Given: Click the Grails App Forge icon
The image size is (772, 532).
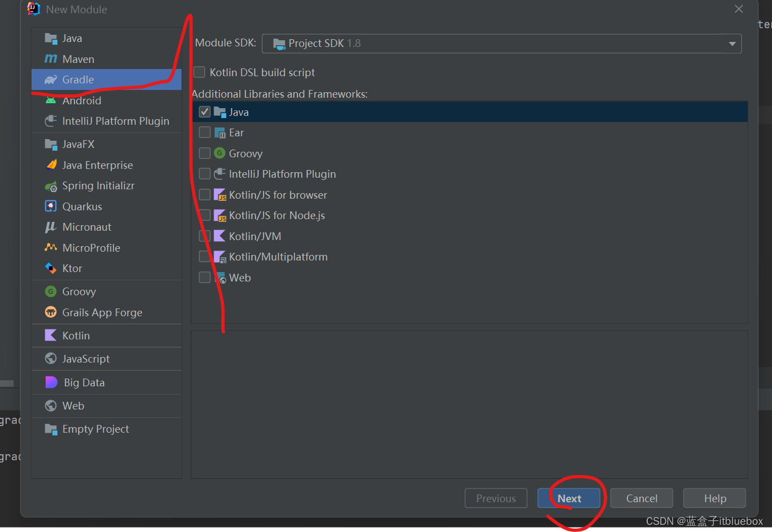Looking at the screenshot, I should coord(51,312).
